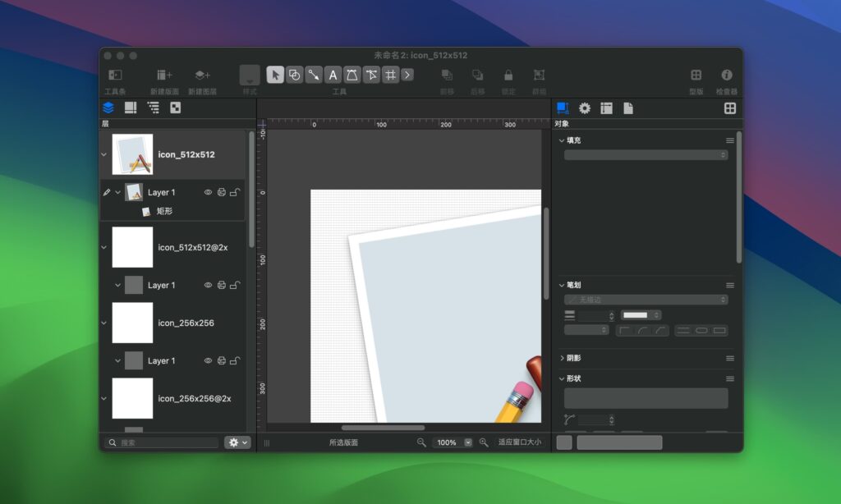Image resolution: width=841 pixels, height=504 pixels.
Task: Open the shape tool in the toolbar
Action: click(295, 75)
